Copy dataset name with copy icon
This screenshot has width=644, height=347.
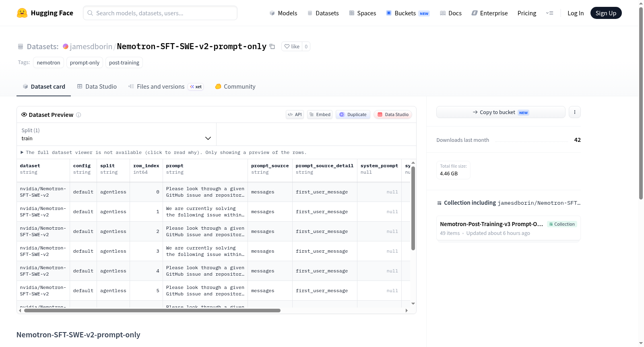pyautogui.click(x=272, y=46)
